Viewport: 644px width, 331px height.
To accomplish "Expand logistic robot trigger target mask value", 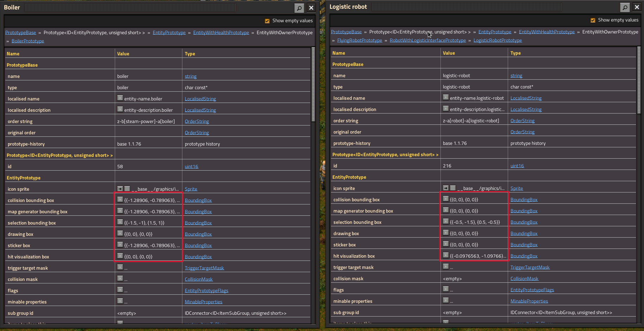I will (x=446, y=266).
